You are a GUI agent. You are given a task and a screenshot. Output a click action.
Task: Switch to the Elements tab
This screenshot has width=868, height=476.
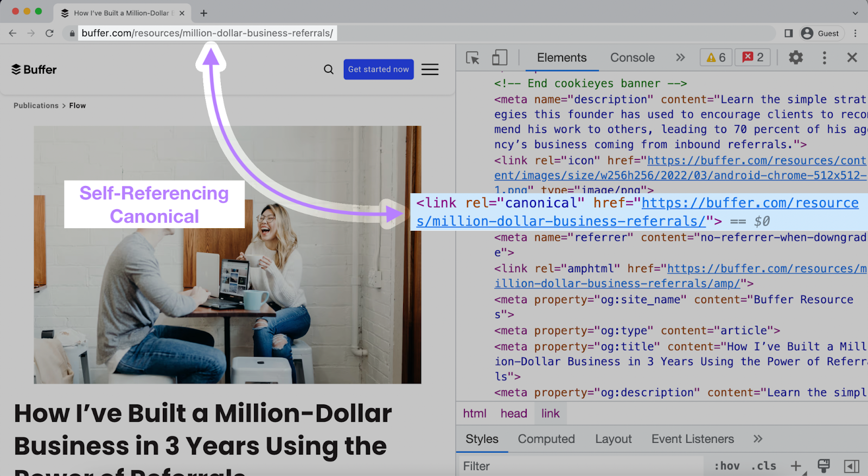click(562, 57)
